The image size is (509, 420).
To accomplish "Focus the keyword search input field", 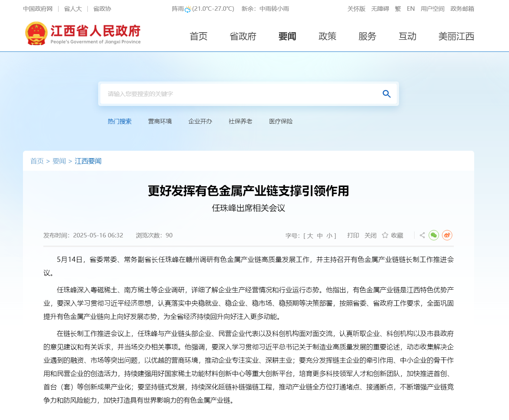I will [237, 94].
